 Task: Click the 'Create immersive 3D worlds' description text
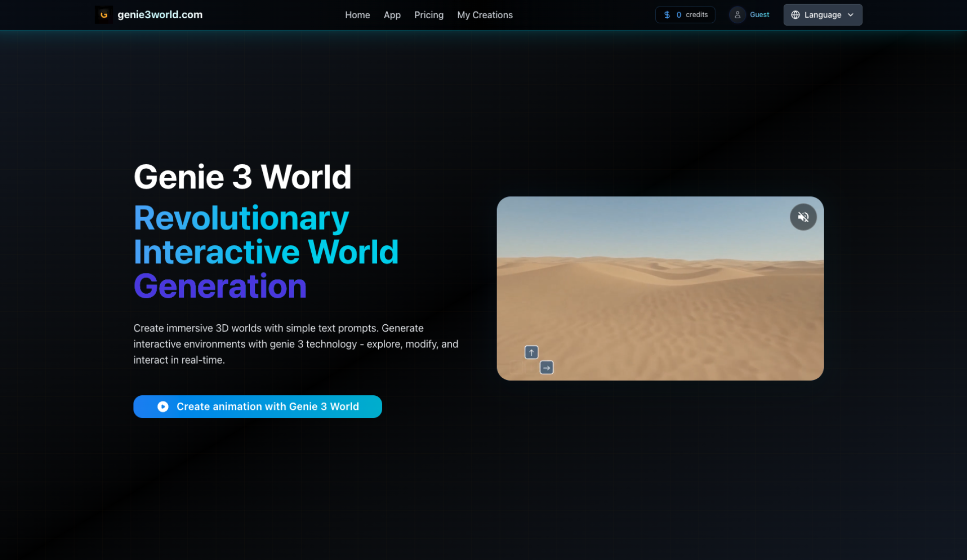point(296,344)
